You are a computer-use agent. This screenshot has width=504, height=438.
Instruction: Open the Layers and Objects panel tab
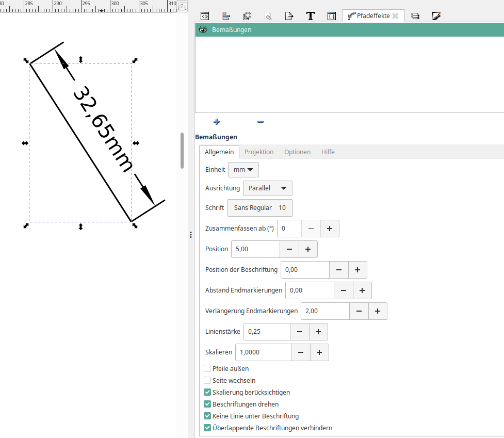(x=415, y=16)
